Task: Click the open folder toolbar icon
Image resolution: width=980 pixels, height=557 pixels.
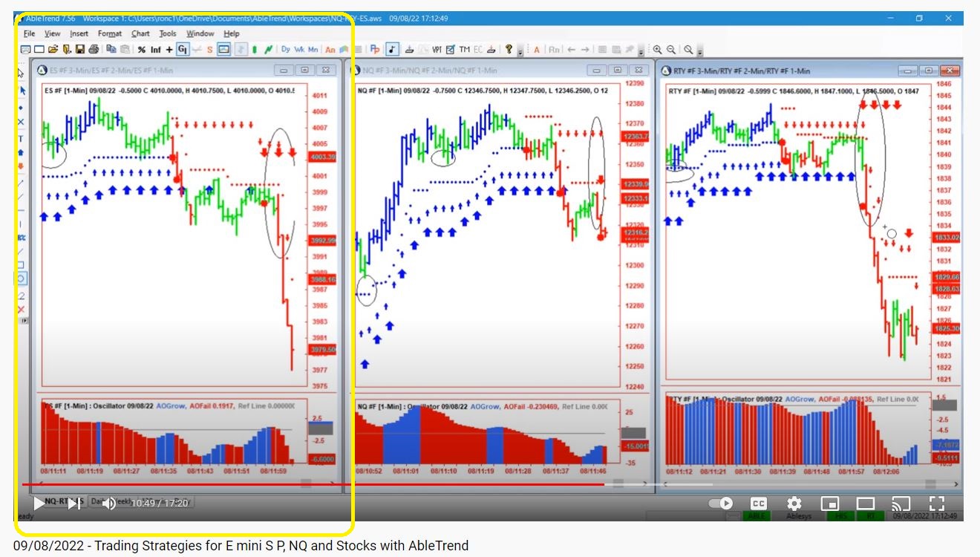Action: point(53,50)
